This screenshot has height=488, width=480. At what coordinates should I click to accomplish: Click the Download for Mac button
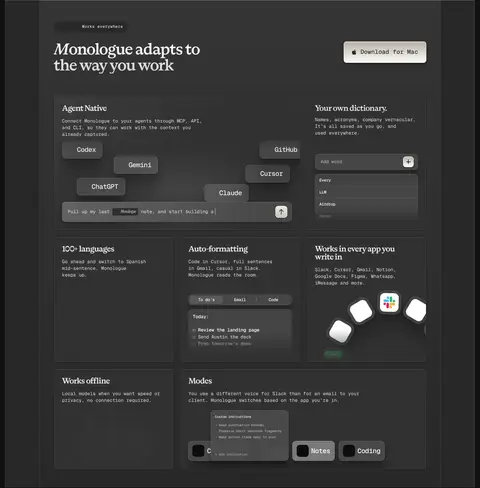click(x=385, y=52)
